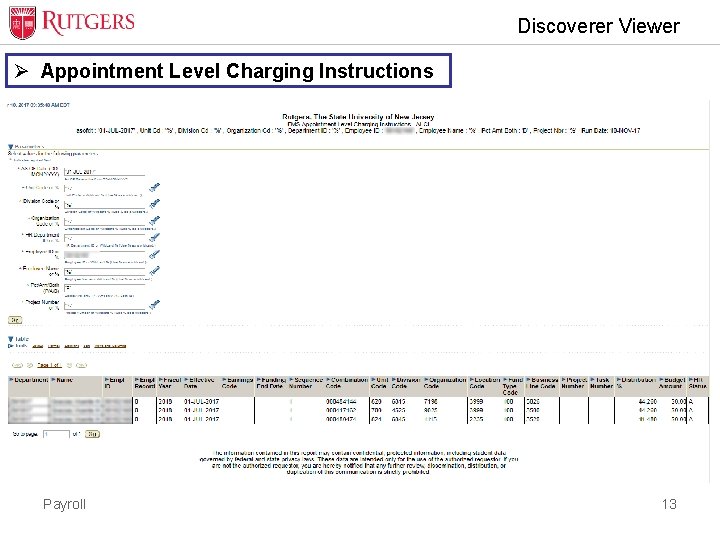Click Go button beside the page number field
The image size is (720, 540).
92,434
